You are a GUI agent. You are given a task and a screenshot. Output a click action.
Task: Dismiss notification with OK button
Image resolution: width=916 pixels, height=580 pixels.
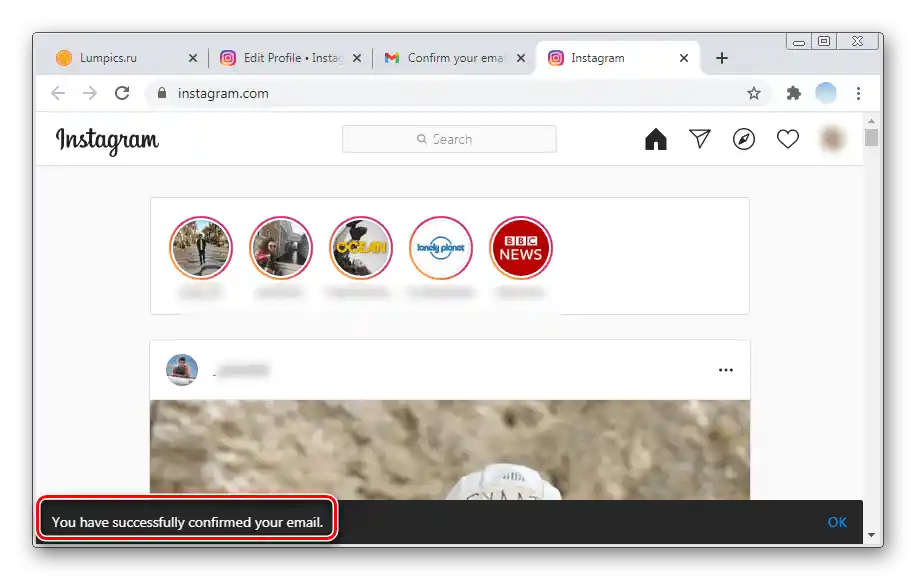click(837, 522)
